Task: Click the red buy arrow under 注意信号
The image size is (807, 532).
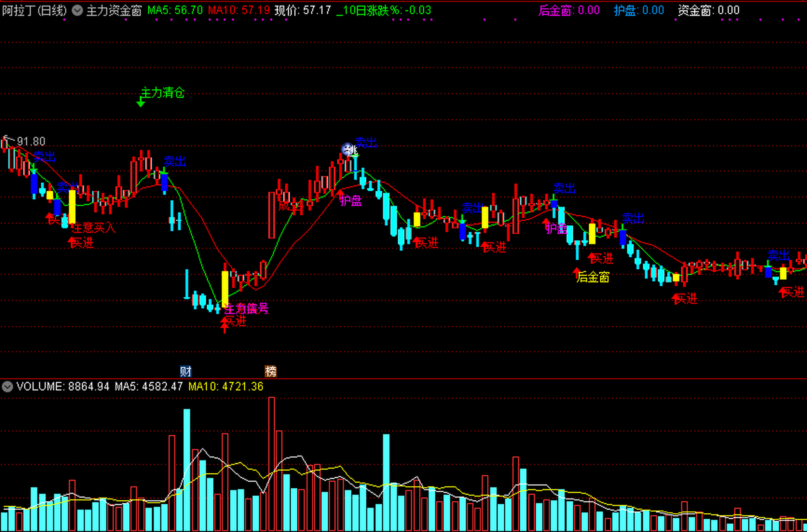Action: coord(225,325)
